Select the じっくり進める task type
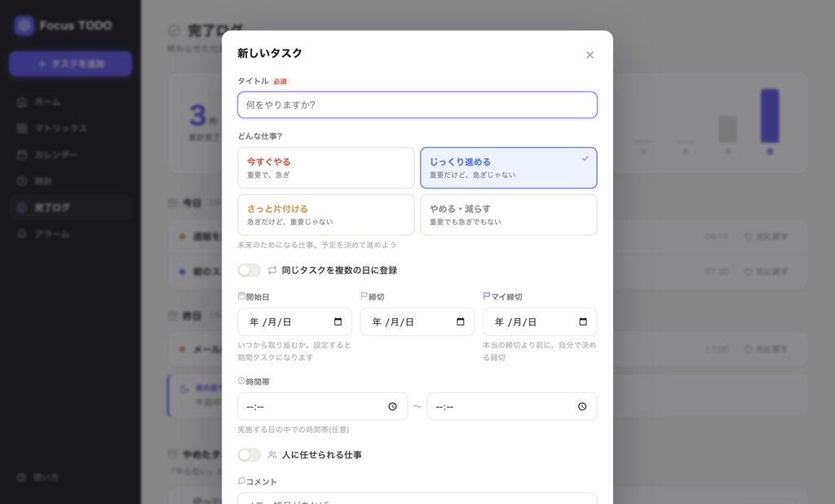The image size is (835, 504). point(509,168)
